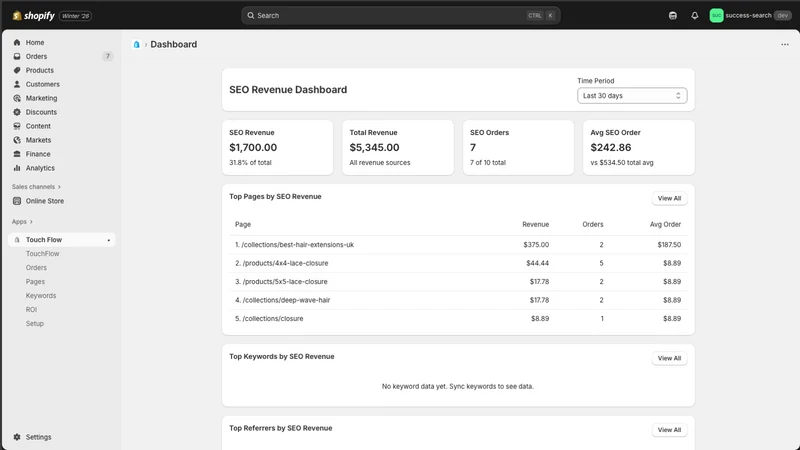The width and height of the screenshot is (800, 450).
Task: Click the Products tag icon
Action: pos(17,70)
